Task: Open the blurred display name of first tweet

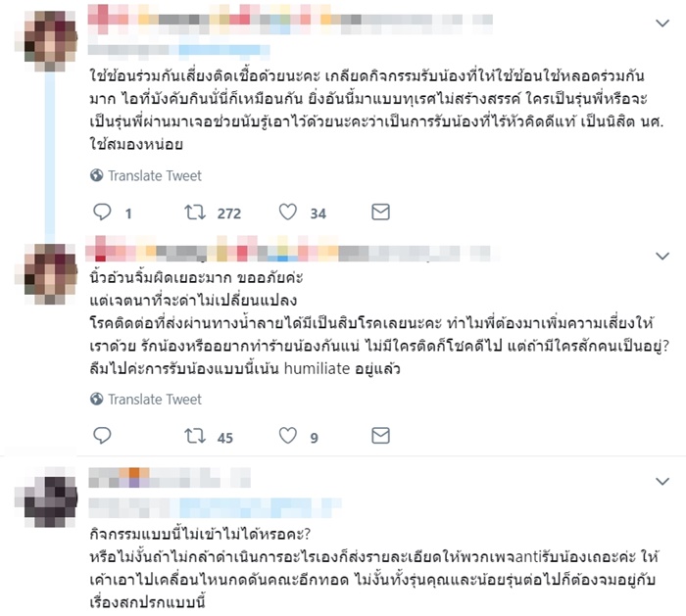Action: coord(290,20)
